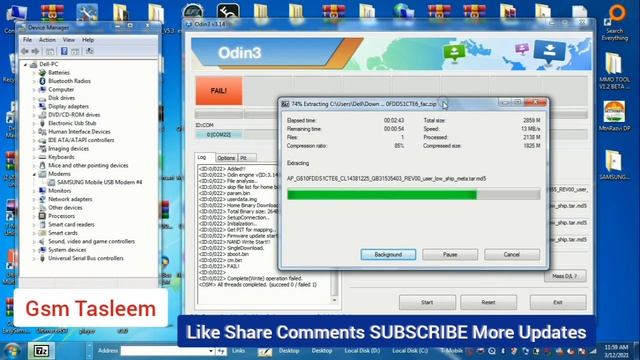Select SAMSUNG Mobile USB Modem #4 device
The width and height of the screenshot is (640, 360).
click(x=99, y=182)
